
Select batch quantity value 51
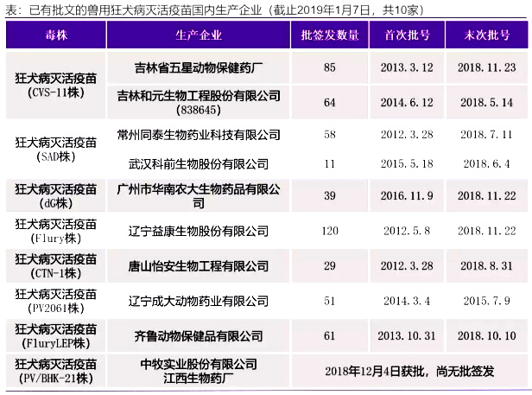(x=329, y=301)
